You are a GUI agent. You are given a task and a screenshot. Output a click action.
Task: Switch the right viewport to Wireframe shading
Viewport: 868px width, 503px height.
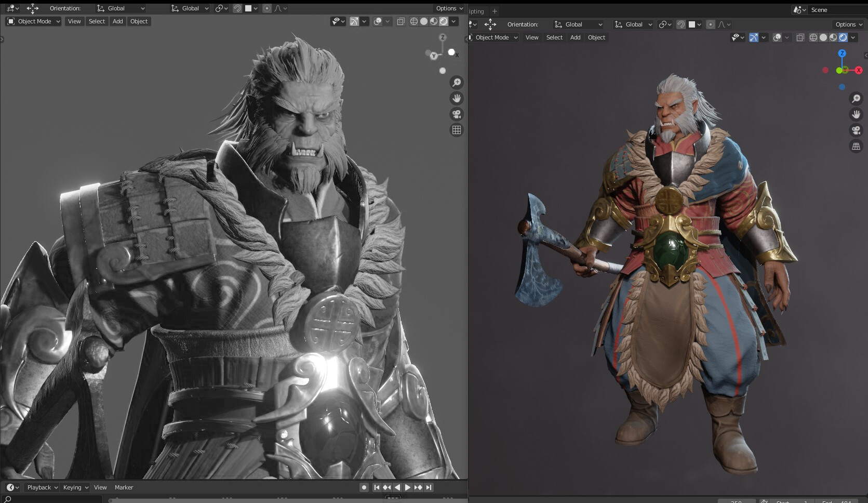pyautogui.click(x=813, y=37)
